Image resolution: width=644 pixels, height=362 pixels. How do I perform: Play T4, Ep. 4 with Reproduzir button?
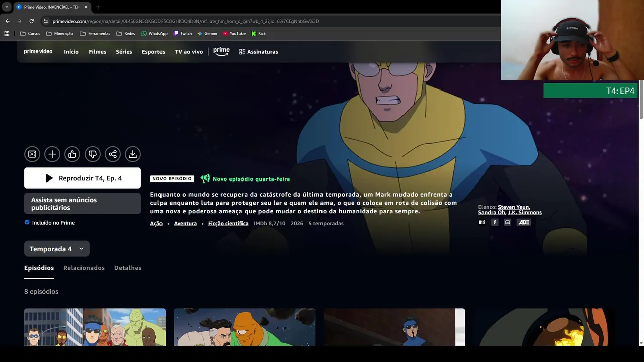point(83,178)
